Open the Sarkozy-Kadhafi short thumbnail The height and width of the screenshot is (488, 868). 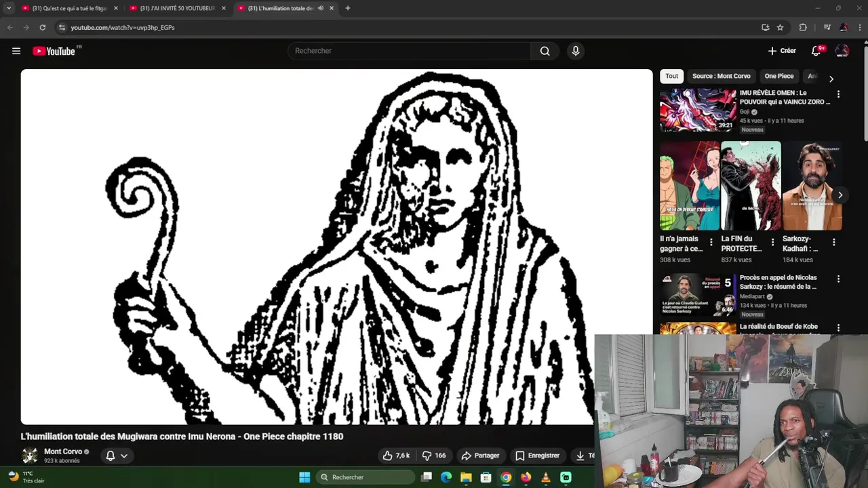click(x=812, y=186)
